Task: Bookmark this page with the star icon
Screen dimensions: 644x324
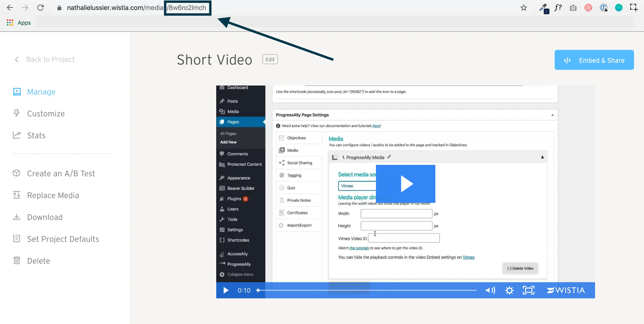Action: (524, 8)
